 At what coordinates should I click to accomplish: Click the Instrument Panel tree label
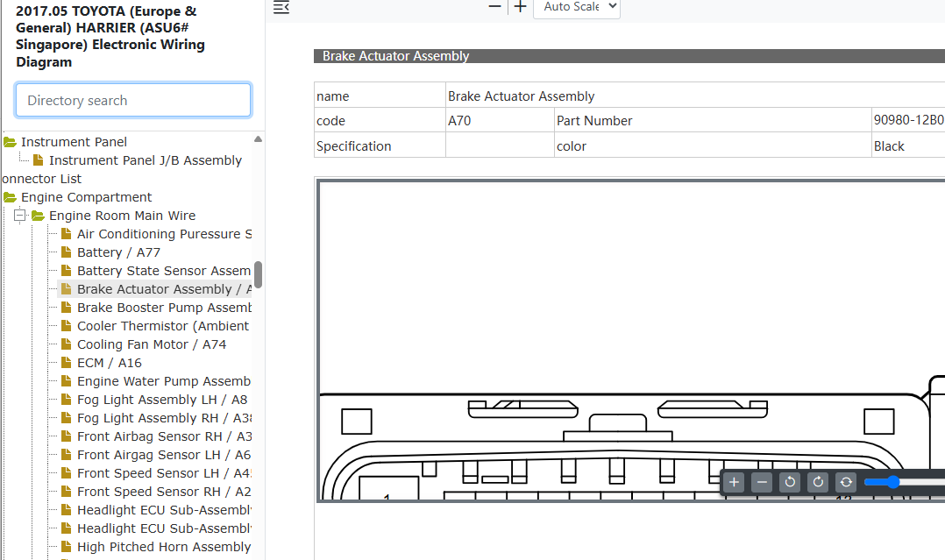(x=75, y=142)
